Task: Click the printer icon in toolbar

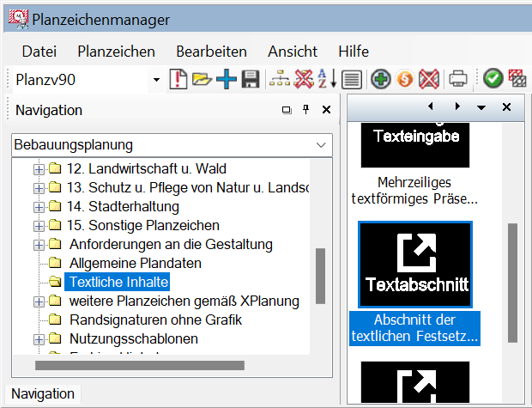Action: [458, 80]
